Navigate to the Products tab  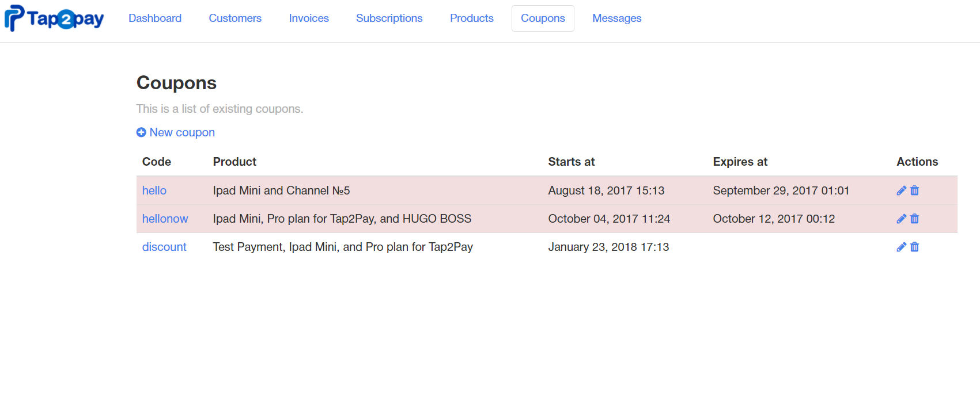coord(472,18)
